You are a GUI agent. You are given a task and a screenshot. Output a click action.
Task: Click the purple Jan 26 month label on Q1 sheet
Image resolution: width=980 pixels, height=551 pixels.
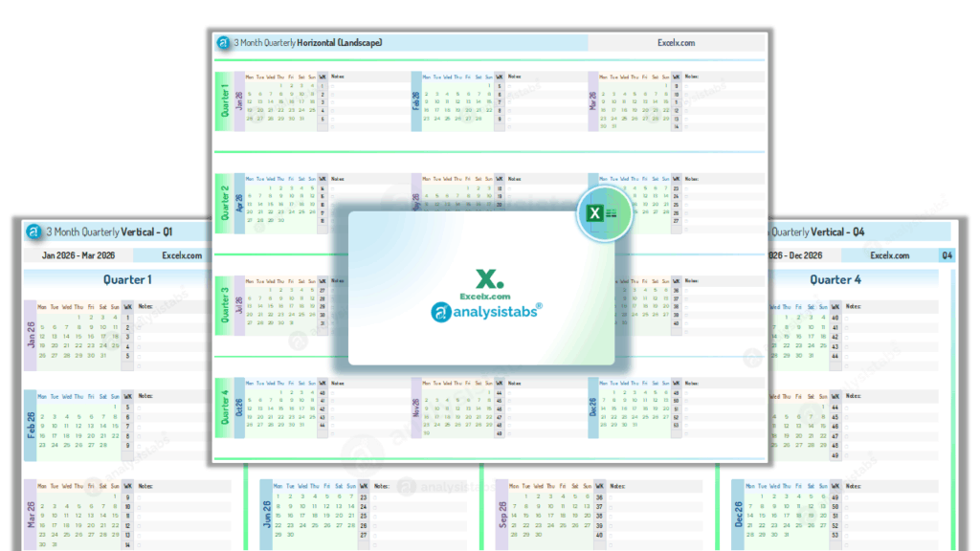[30, 335]
